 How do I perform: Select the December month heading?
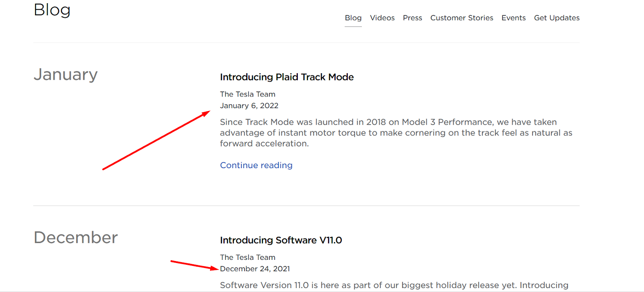point(76,237)
